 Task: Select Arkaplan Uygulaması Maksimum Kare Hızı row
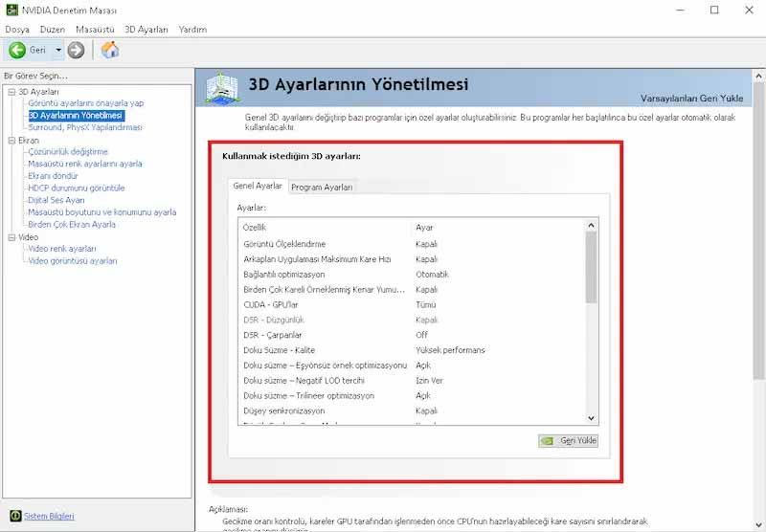point(412,259)
